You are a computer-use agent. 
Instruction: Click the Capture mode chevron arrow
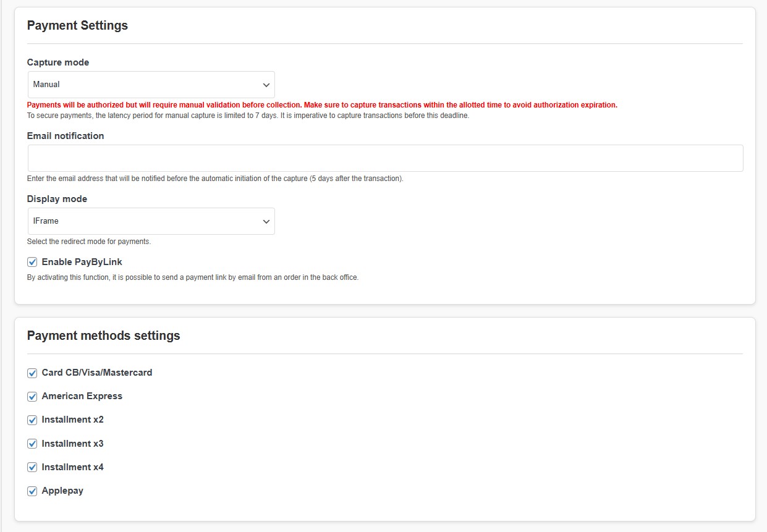[x=266, y=84]
